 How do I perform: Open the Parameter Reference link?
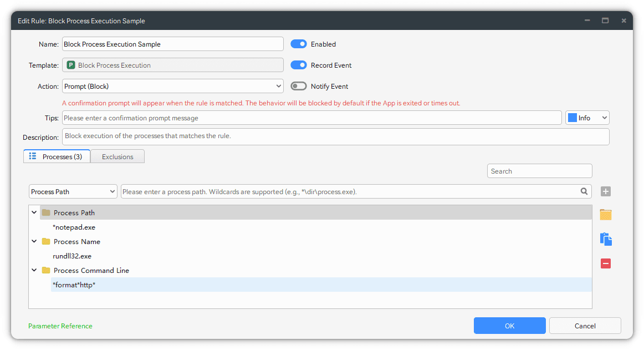[60, 326]
